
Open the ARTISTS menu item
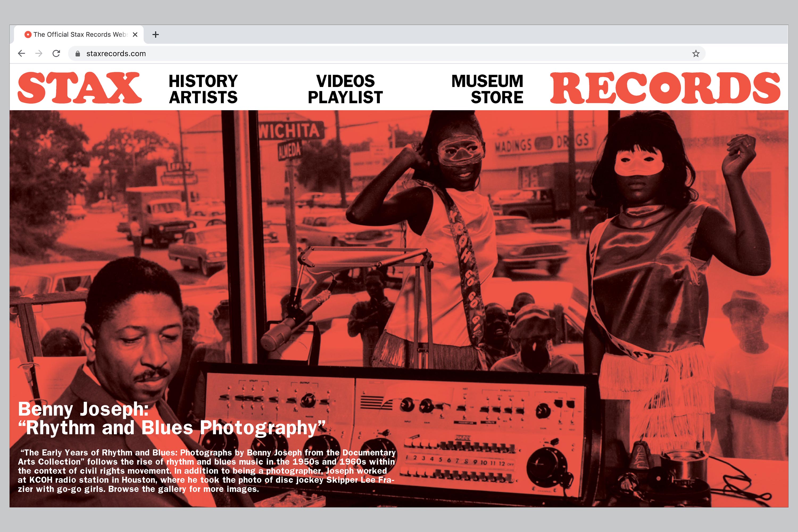pyautogui.click(x=203, y=97)
